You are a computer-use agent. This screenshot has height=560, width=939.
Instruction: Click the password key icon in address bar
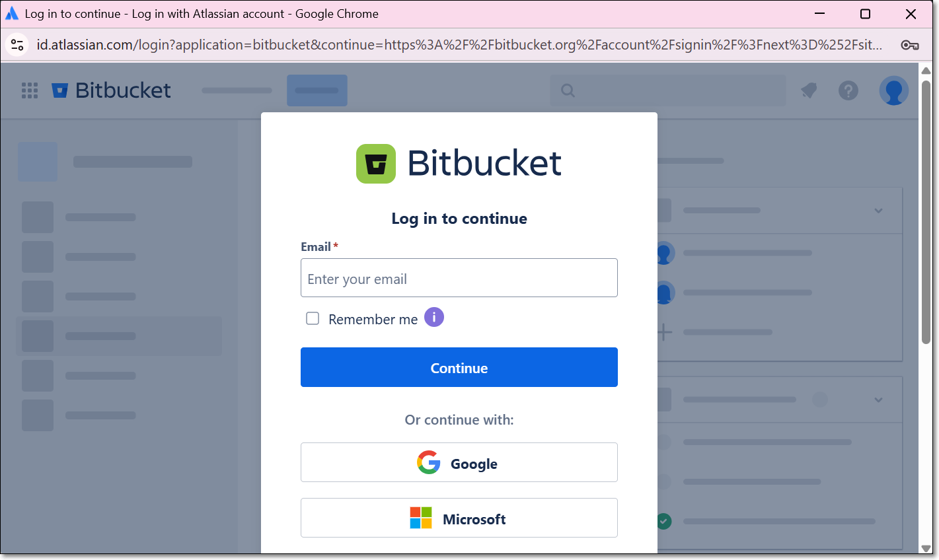tap(909, 45)
